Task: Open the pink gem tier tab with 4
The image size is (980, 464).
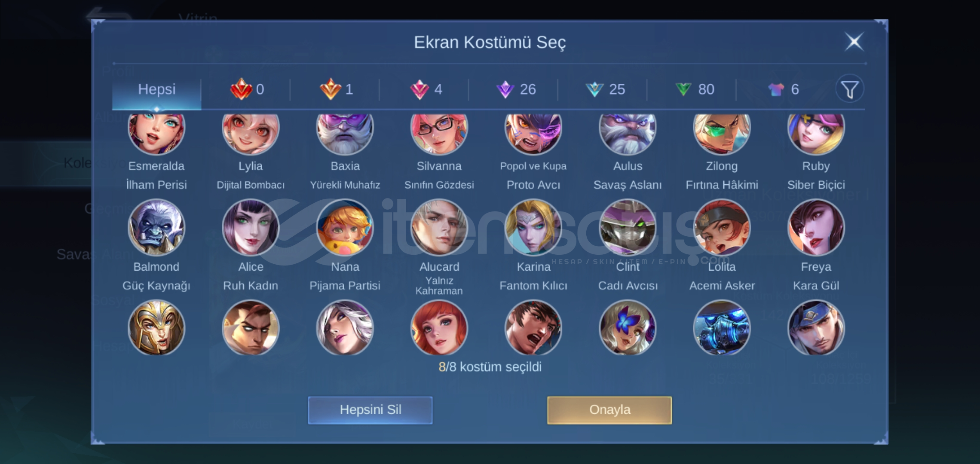Action: pos(426,89)
